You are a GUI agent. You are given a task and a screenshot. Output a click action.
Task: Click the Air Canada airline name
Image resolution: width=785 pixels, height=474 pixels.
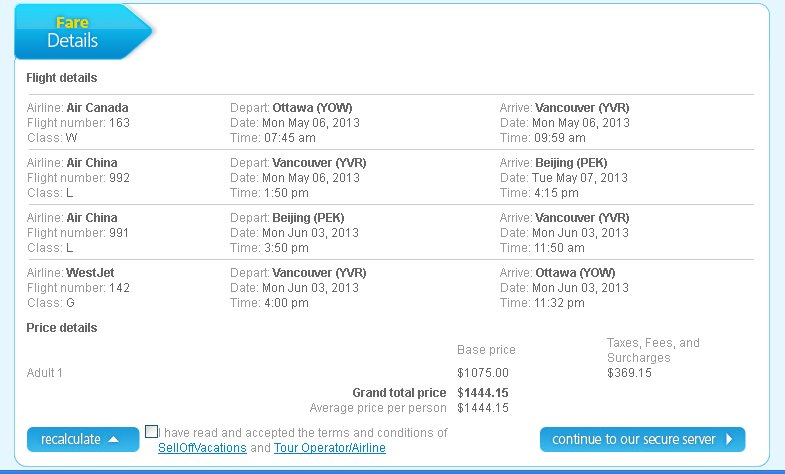[97, 108]
